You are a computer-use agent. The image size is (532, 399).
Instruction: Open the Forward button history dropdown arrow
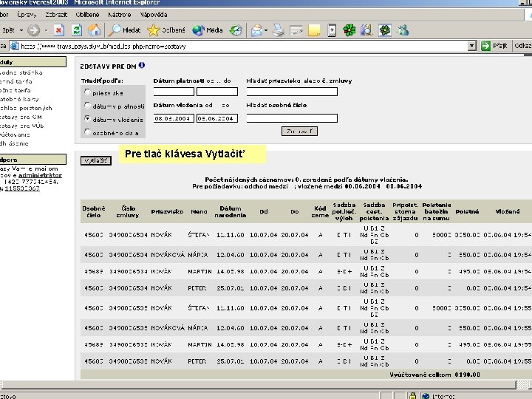46,30
